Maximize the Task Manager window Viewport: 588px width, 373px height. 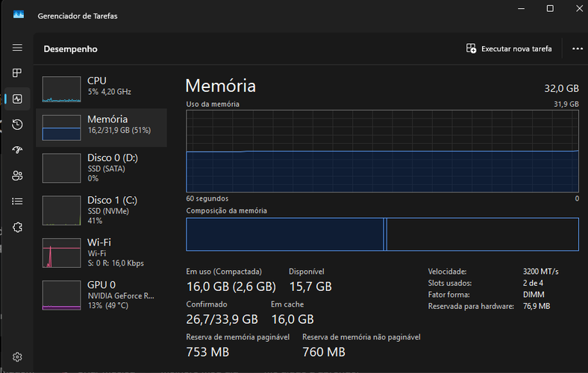(550, 8)
